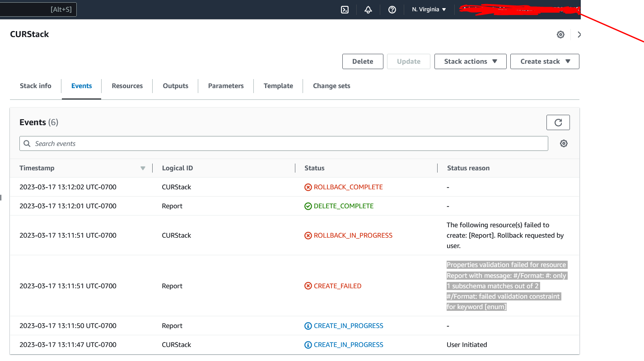The image size is (644, 361).
Task: Click the disabled Update button
Action: pos(408,61)
